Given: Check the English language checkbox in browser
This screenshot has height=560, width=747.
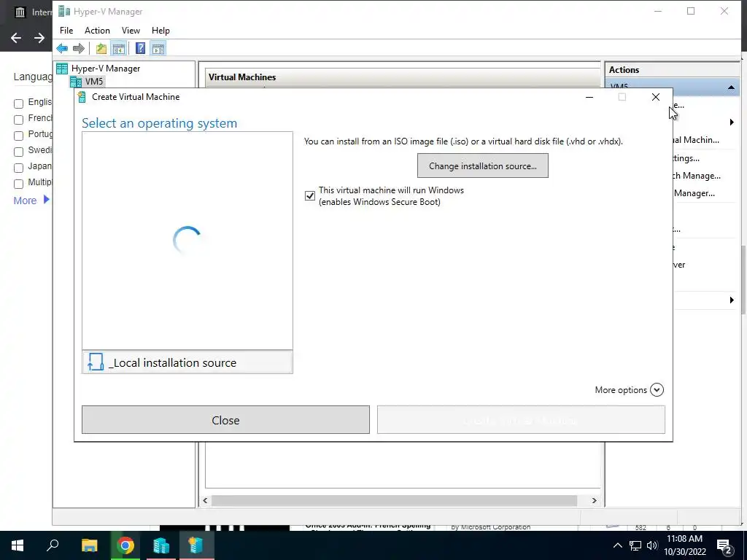Looking at the screenshot, I should coord(18,104).
